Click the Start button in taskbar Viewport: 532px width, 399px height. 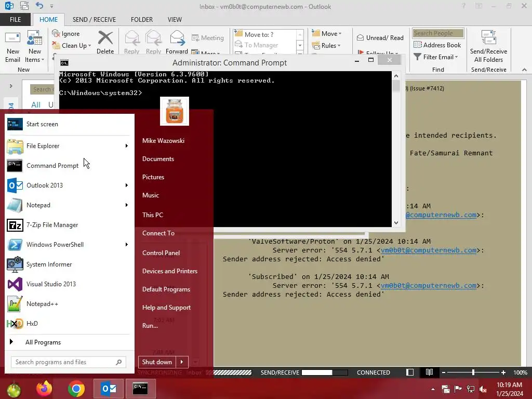[x=14, y=389]
